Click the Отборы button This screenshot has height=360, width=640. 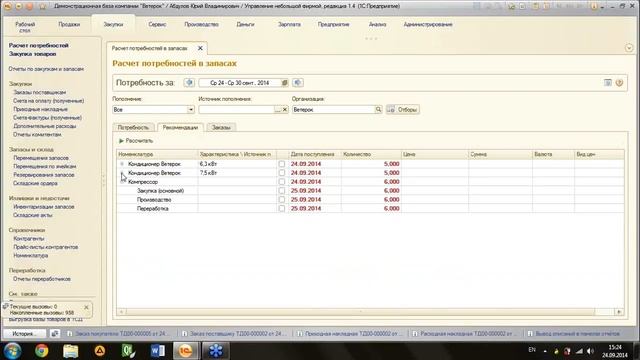click(403, 109)
